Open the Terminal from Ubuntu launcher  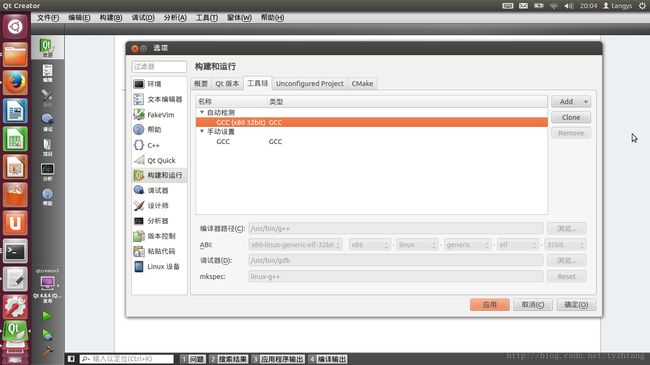pyautogui.click(x=15, y=251)
